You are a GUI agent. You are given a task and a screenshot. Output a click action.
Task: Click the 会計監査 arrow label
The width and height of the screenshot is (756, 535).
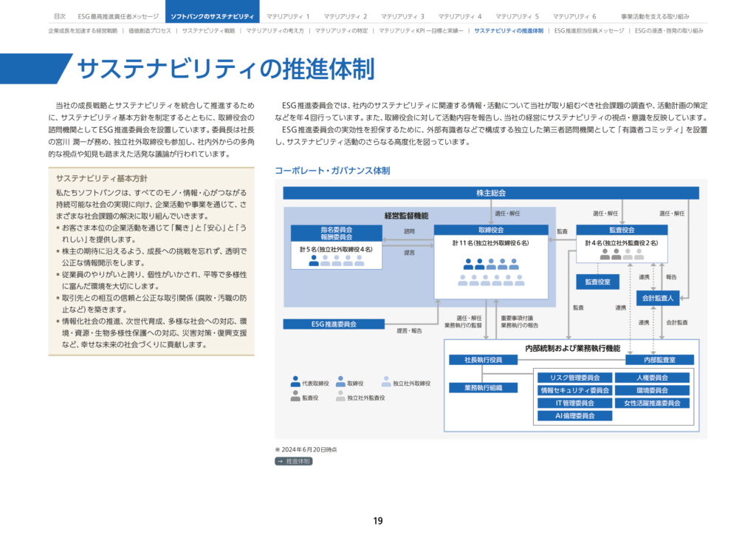pyautogui.click(x=677, y=322)
